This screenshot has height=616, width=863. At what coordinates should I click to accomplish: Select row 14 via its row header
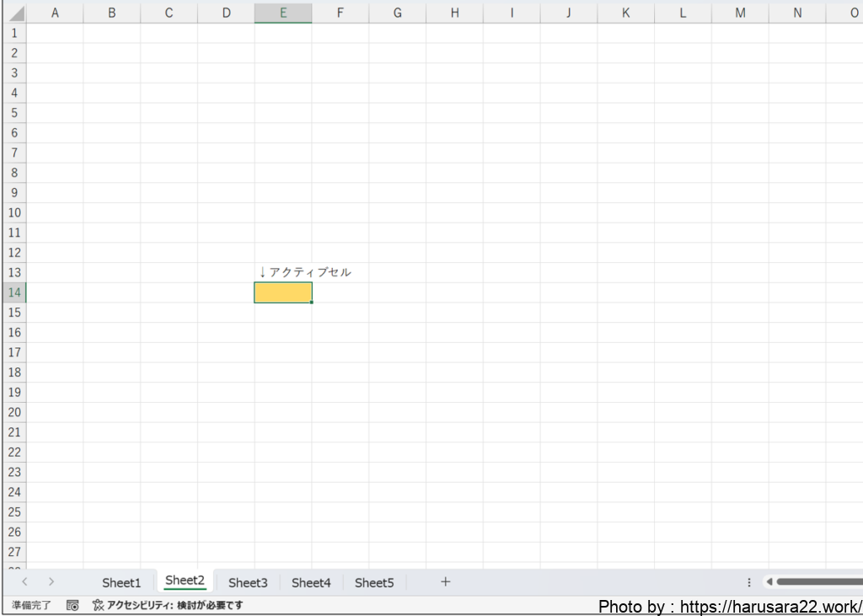point(13,292)
